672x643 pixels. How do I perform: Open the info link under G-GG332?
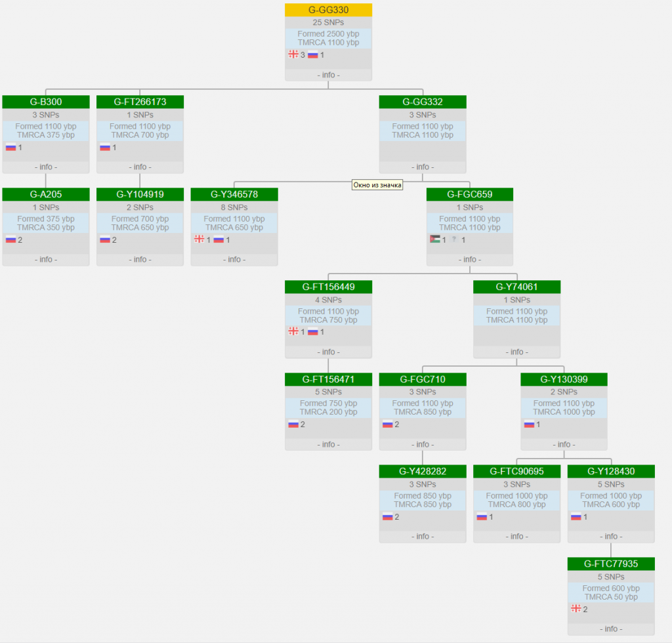[x=423, y=167]
